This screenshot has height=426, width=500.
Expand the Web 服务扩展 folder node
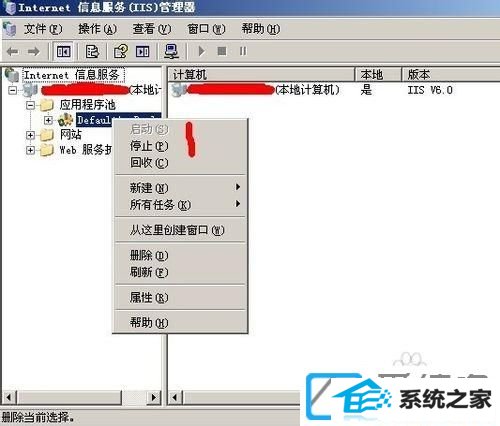pyautogui.click(x=30, y=150)
